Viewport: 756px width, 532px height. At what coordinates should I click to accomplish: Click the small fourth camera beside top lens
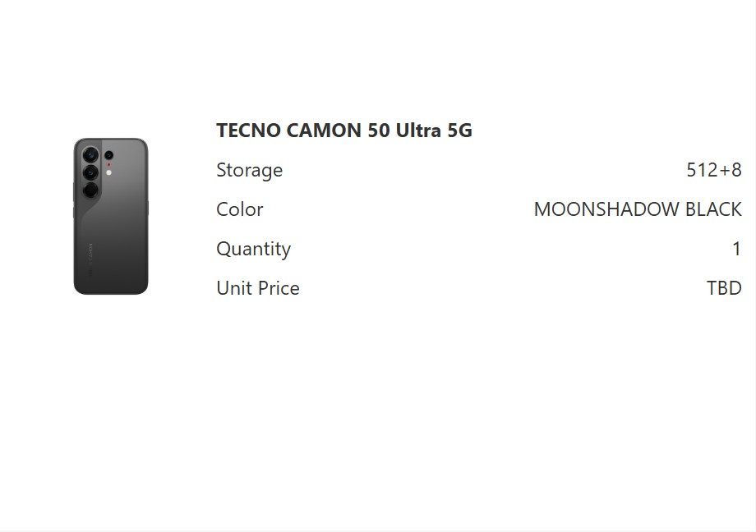(x=108, y=155)
